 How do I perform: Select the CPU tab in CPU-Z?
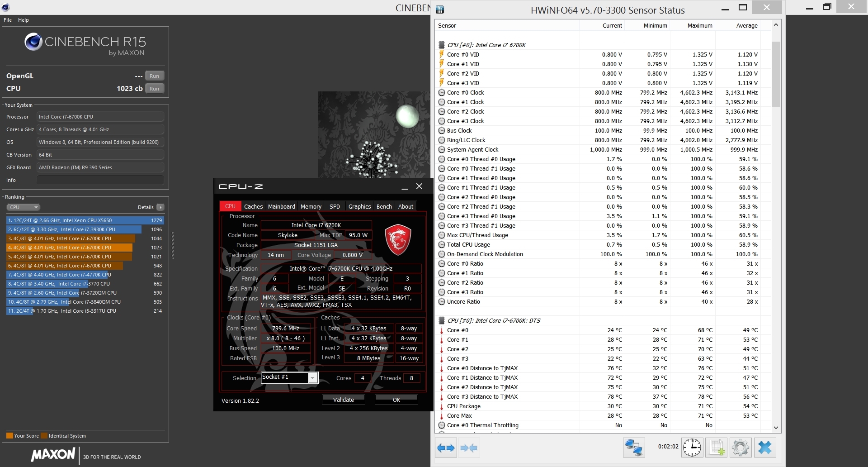click(230, 206)
